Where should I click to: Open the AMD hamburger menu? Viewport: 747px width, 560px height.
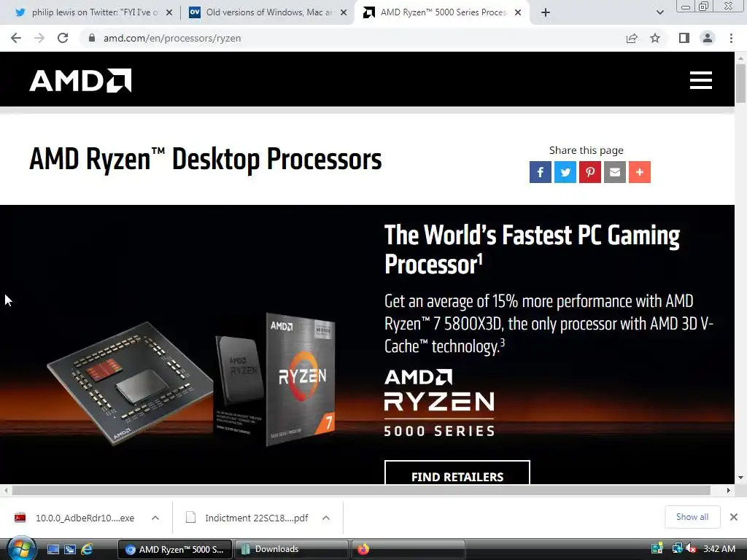701,80
